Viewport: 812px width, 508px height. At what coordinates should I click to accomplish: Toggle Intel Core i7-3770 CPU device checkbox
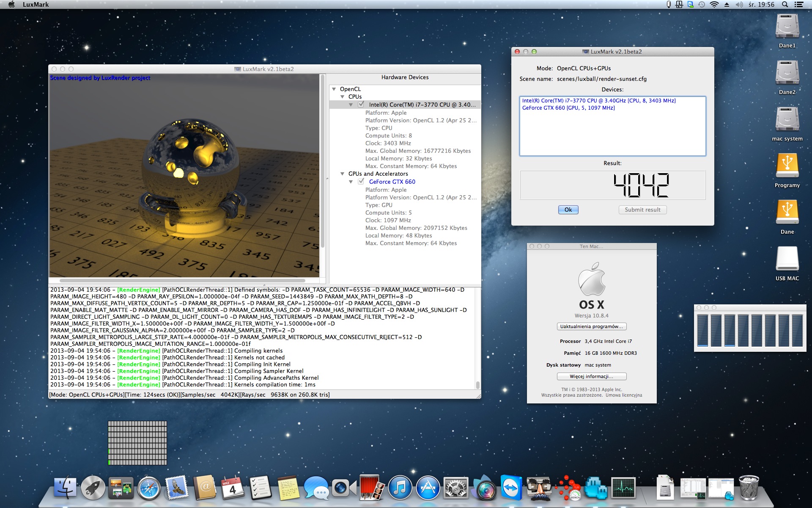361,104
